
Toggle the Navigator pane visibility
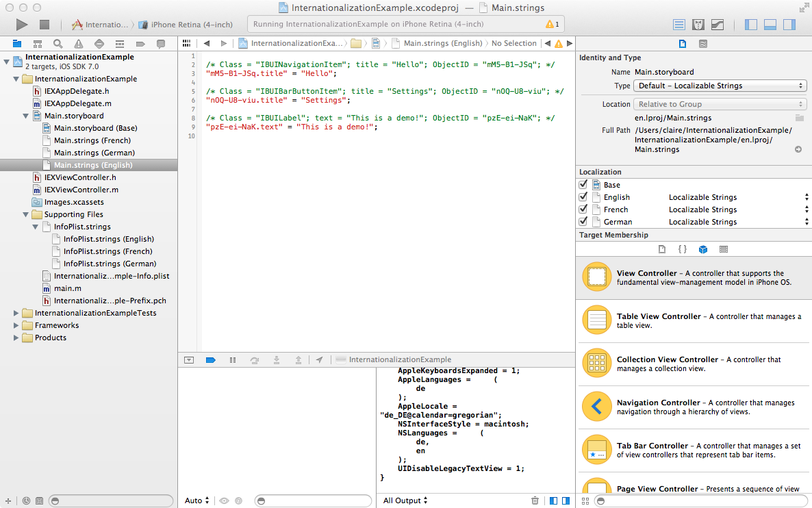pos(751,25)
